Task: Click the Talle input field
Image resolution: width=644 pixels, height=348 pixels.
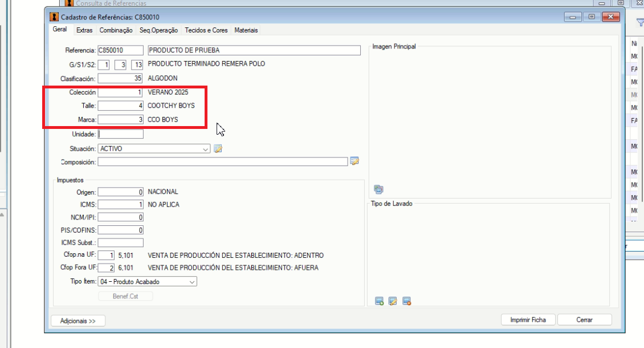Action: pyautogui.click(x=120, y=106)
